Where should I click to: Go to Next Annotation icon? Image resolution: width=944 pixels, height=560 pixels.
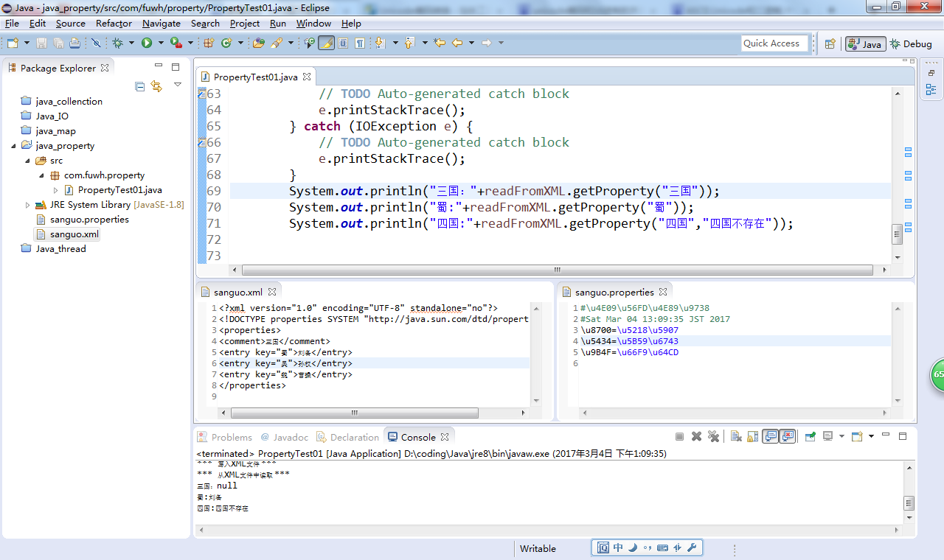[x=379, y=43]
